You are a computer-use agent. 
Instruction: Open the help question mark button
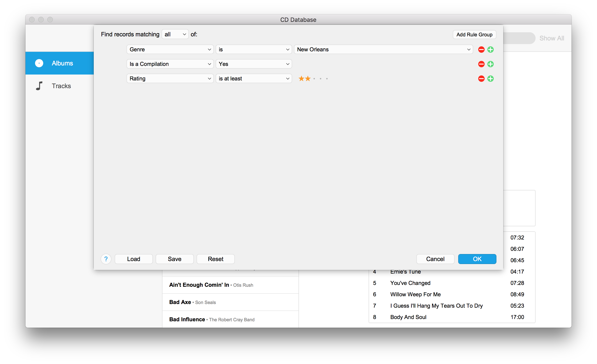click(106, 259)
